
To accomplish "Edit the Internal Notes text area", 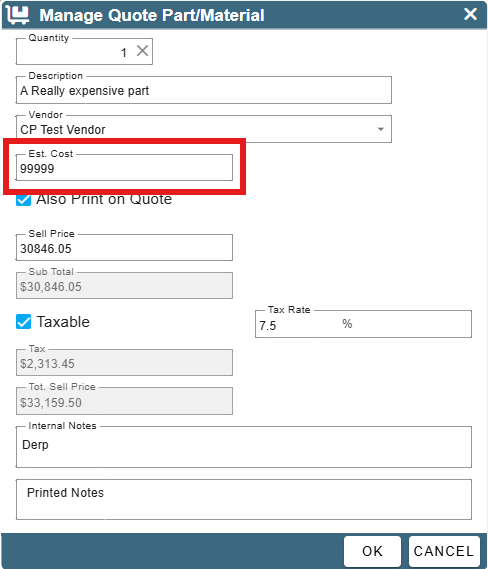I will [244, 447].
